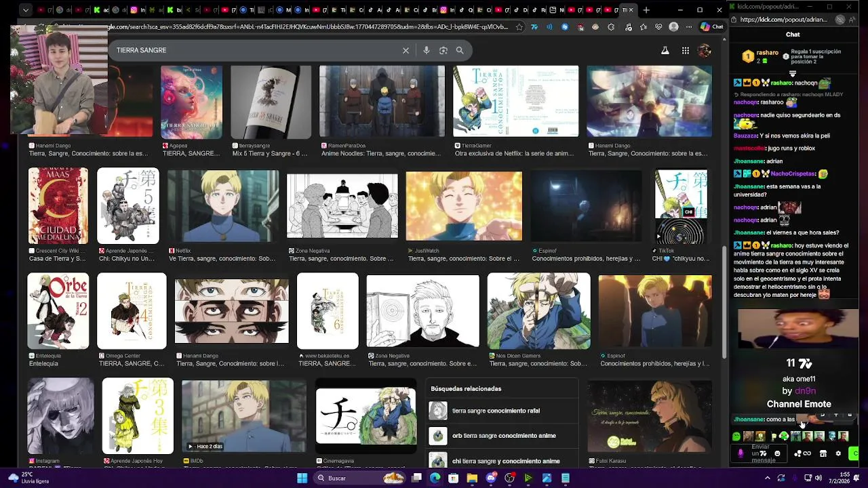Image resolution: width=868 pixels, height=488 pixels.
Task: Click the green send chat button
Action: click(x=854, y=453)
